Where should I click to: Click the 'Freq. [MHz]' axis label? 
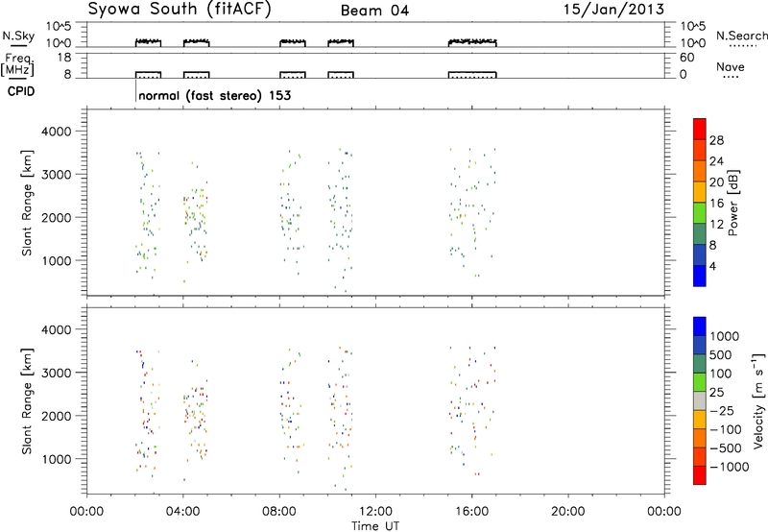[19, 65]
